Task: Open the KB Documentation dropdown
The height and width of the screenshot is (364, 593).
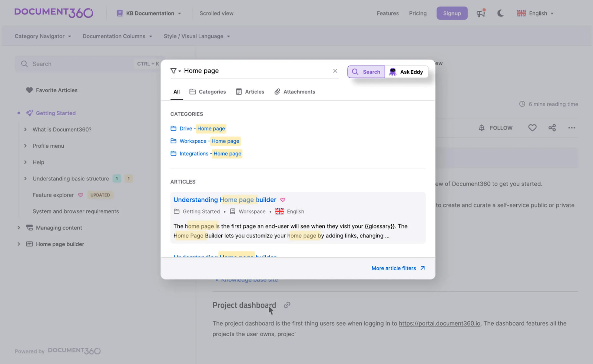Action: point(149,13)
